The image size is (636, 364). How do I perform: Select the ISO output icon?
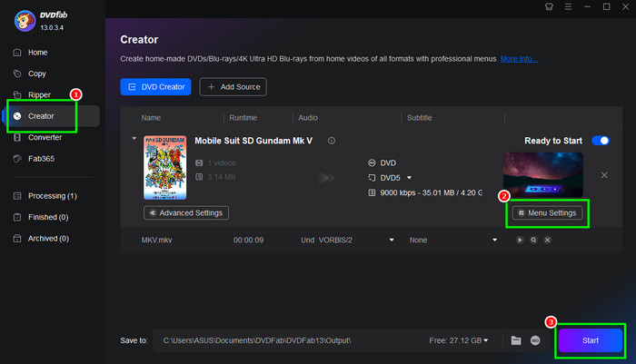[x=535, y=340]
